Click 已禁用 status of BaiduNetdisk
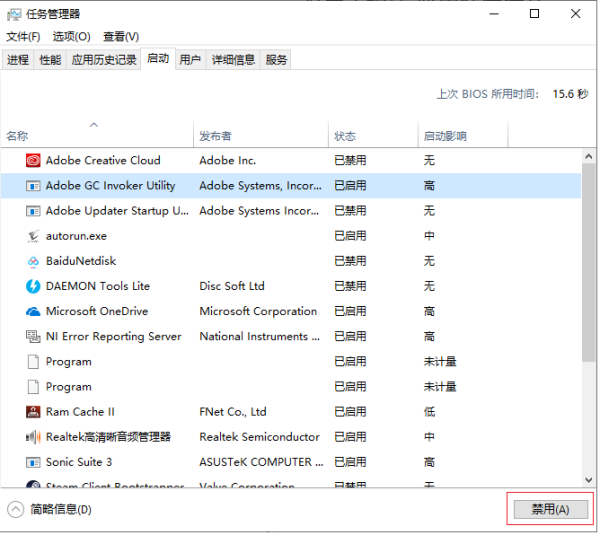This screenshot has height=535, width=600. click(x=351, y=262)
